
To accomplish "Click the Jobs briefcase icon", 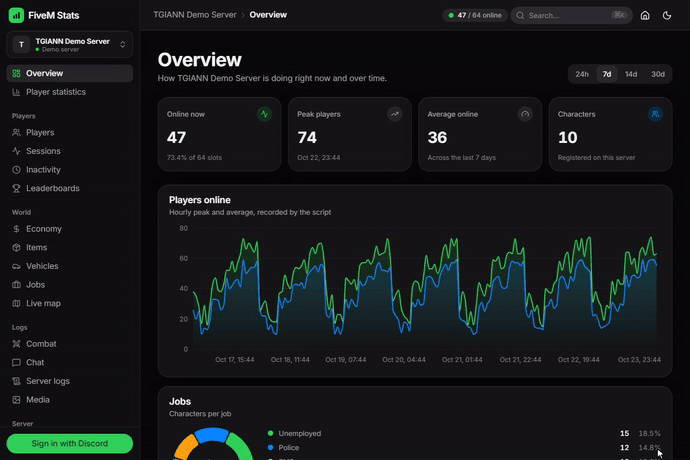I will pyautogui.click(x=16, y=285).
